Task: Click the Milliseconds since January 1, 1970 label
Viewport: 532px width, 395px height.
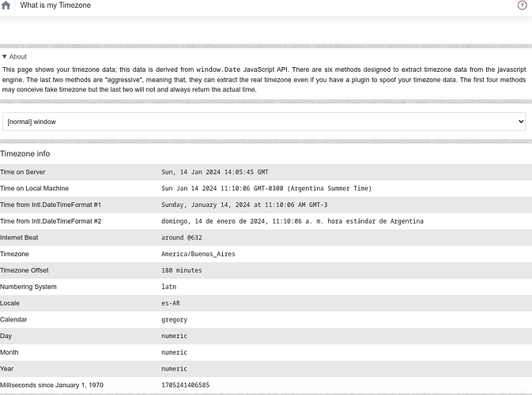Action: 51,385
